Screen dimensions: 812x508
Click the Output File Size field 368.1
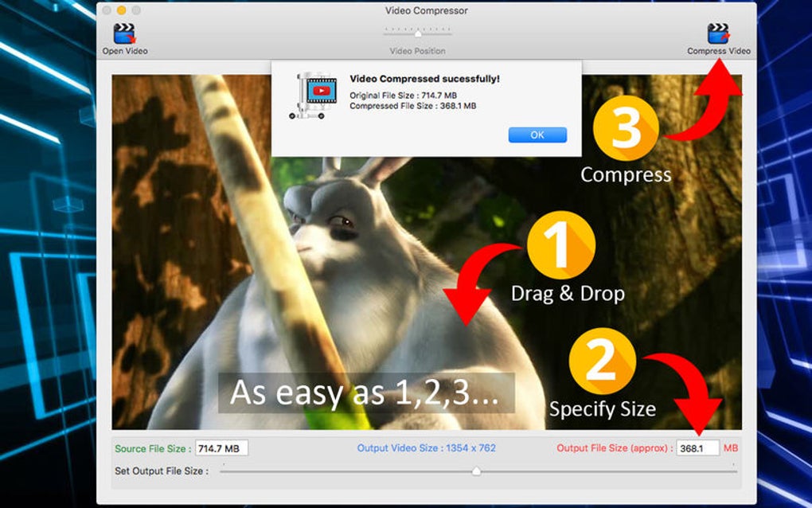[x=697, y=448]
